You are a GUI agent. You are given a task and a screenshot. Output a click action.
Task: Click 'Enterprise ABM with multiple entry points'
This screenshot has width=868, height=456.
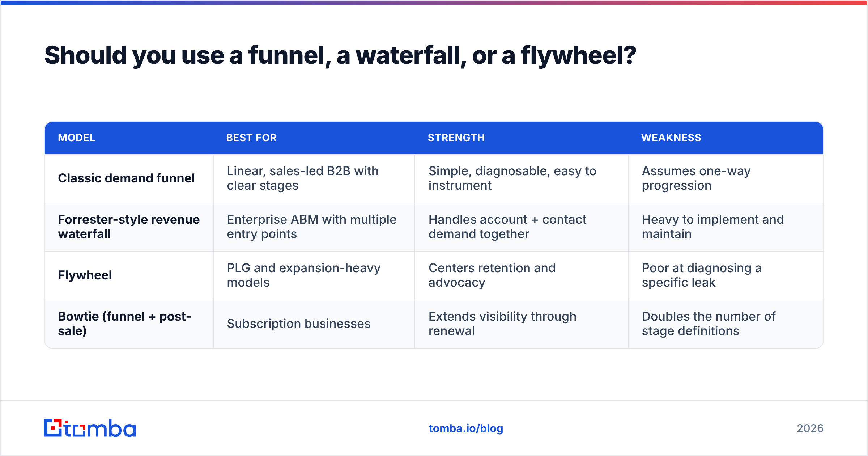(312, 227)
